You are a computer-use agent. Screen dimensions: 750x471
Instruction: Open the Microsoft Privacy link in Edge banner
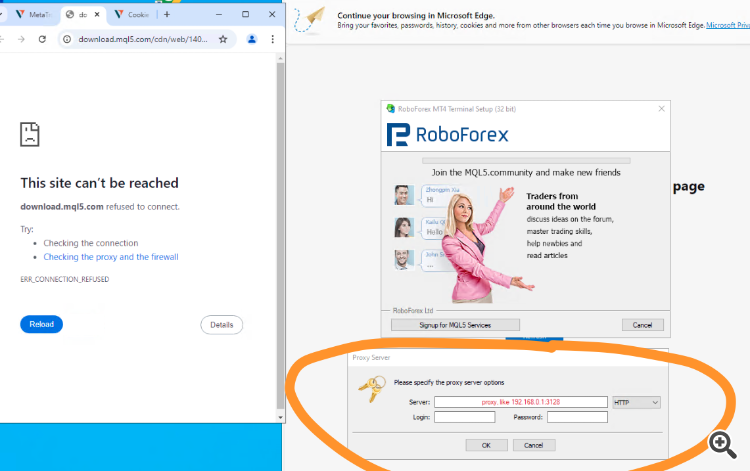click(x=728, y=25)
